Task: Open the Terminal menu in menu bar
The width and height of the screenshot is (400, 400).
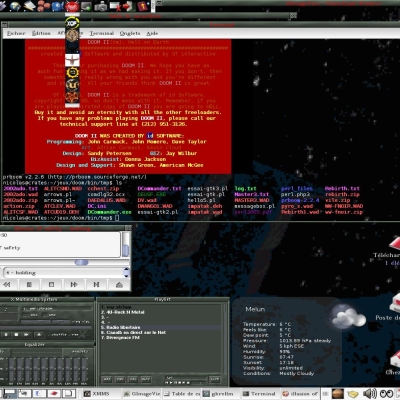Action: (x=102, y=33)
